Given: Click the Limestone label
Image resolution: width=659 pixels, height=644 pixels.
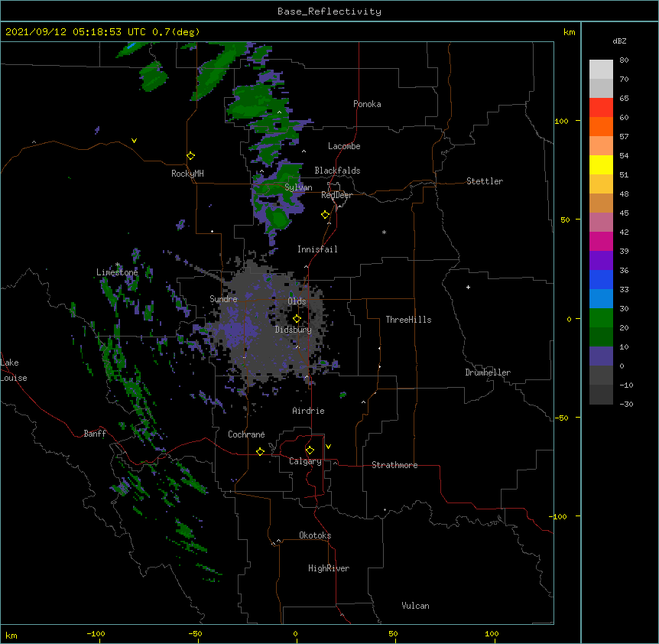Looking at the screenshot, I should click(x=117, y=272).
